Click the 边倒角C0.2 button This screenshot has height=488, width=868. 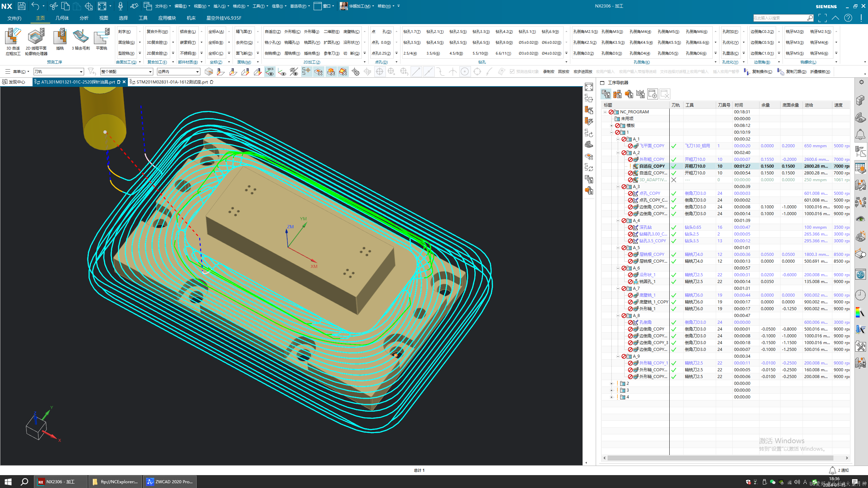(762, 32)
